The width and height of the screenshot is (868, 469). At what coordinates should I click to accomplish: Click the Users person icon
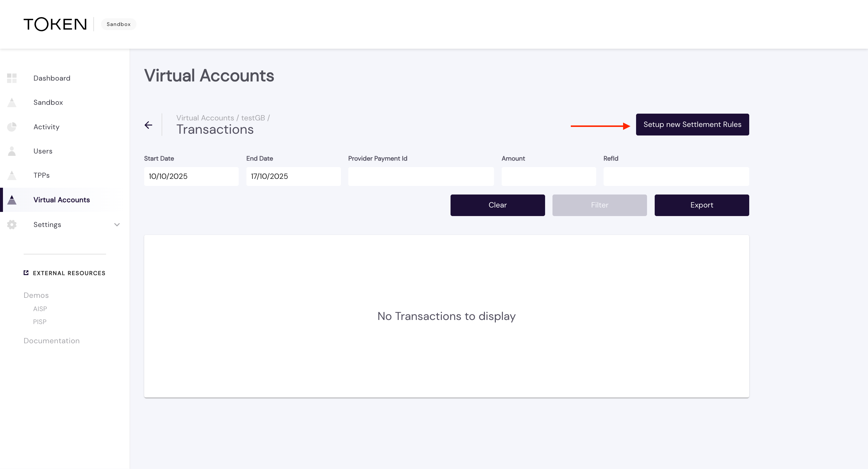[x=12, y=151]
